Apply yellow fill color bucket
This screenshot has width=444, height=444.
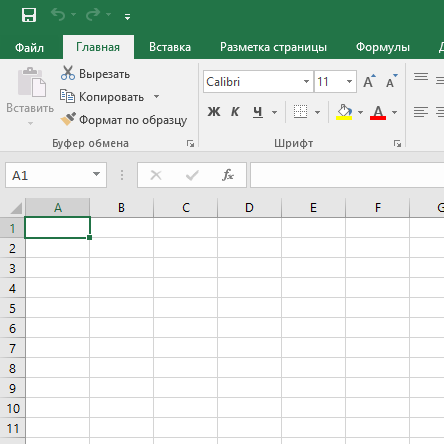(x=344, y=112)
